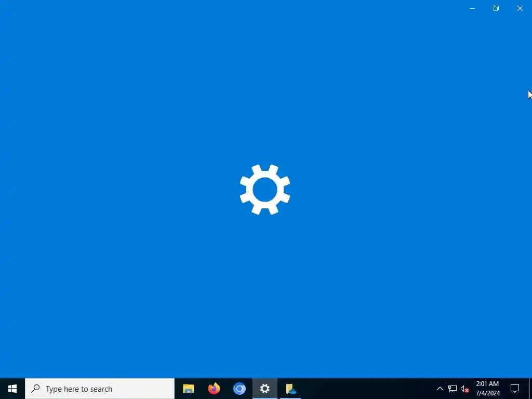This screenshot has width=532, height=399.
Task: Click the muted volume tray icon
Action: click(465, 389)
